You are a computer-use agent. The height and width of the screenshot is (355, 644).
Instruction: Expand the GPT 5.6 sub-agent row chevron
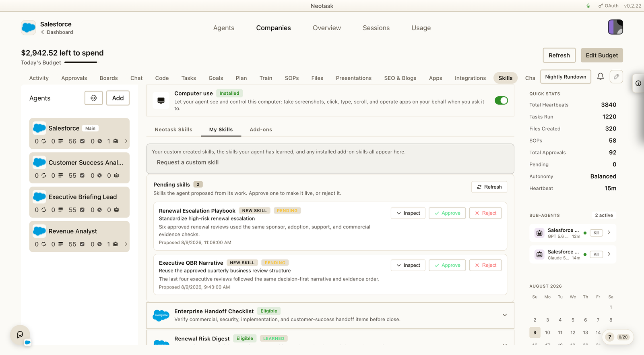point(609,233)
